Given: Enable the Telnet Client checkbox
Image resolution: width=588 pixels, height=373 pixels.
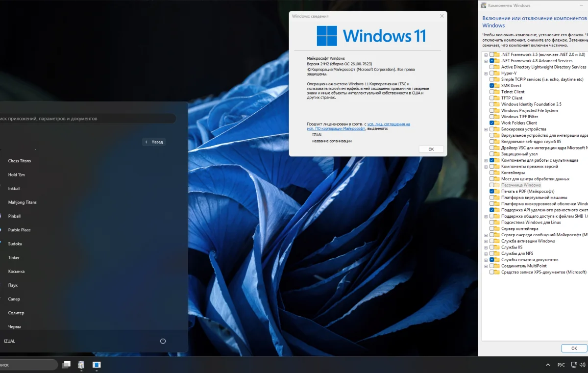Looking at the screenshot, I should point(491,92).
